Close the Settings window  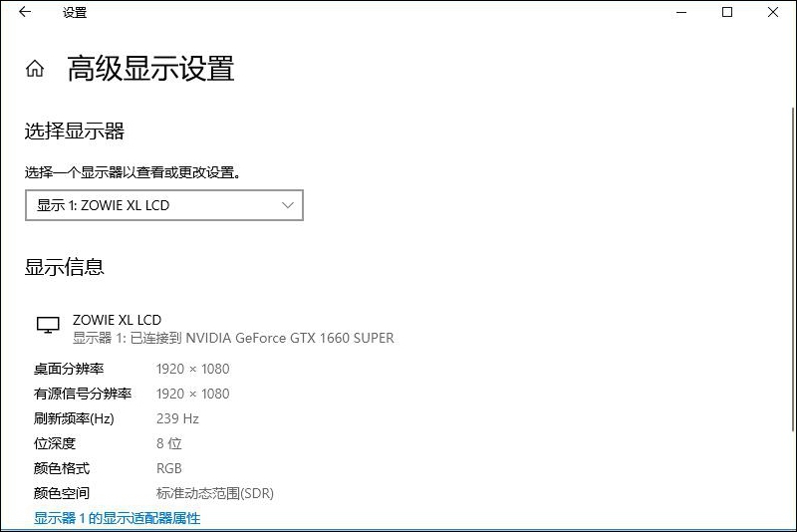coord(773,12)
